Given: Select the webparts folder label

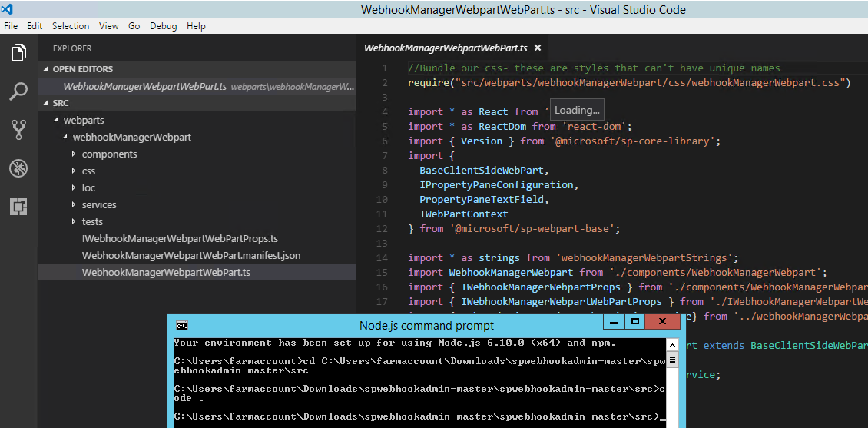Looking at the screenshot, I should tap(84, 120).
